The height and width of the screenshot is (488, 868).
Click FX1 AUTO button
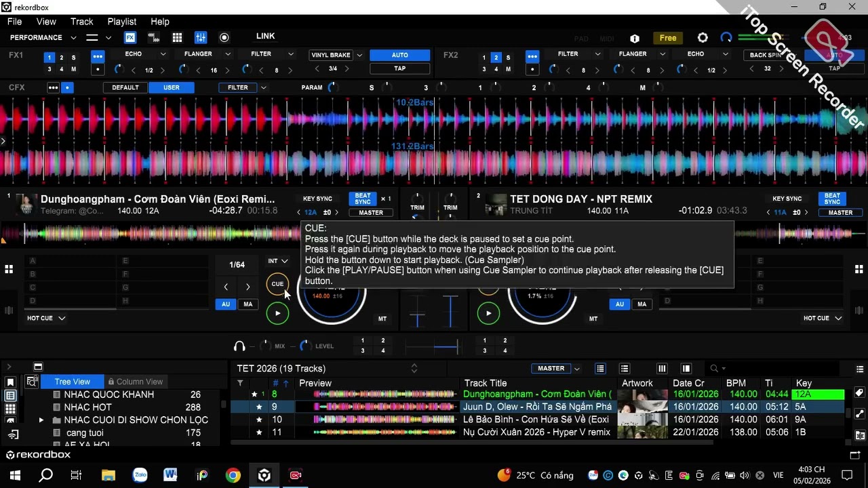(x=400, y=55)
